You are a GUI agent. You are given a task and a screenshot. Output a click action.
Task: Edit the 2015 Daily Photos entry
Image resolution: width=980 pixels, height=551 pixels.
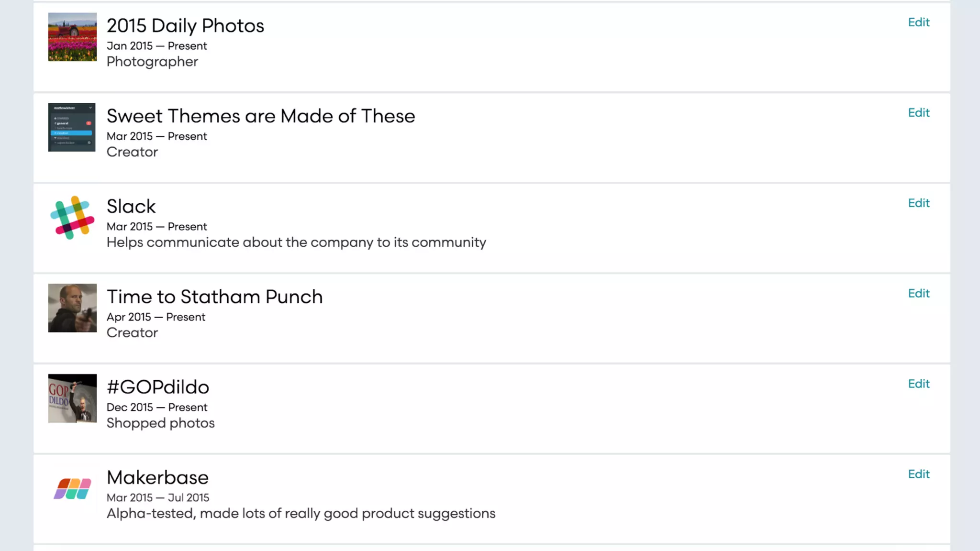pos(918,22)
